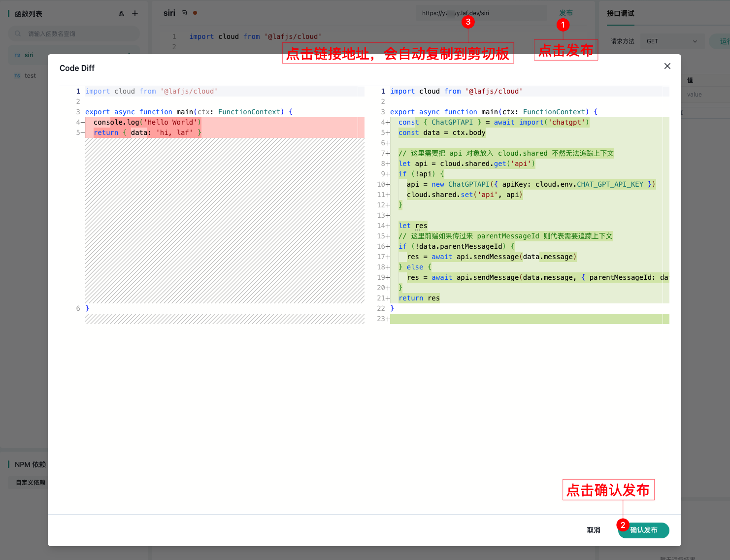The image size is (730, 560).
Task: Click the 确认发布 confirm button
Action: [x=643, y=530]
